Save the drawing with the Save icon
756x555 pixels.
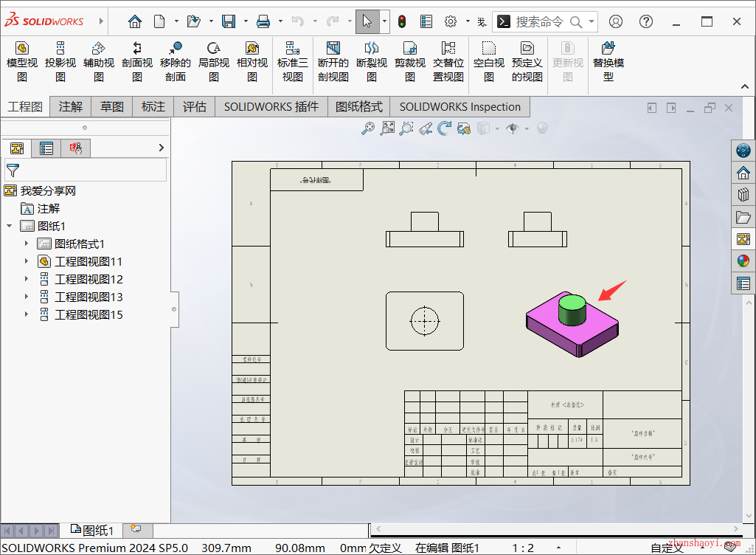(229, 21)
